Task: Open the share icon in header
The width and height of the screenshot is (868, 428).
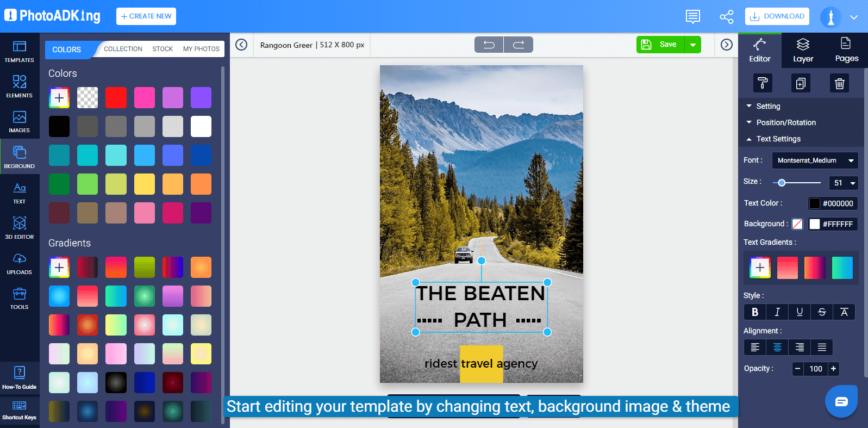Action: point(726,17)
